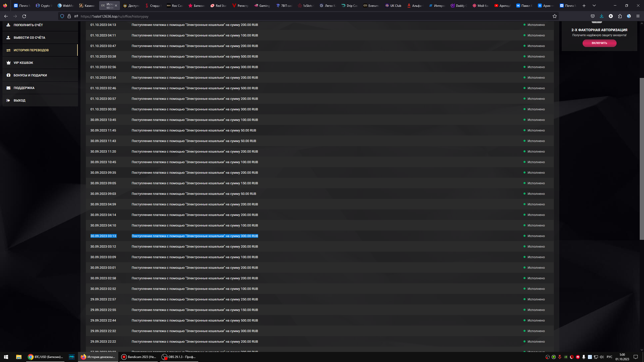This screenshot has width=644, height=362.
Task: Open the site permissions icon in the address bar
Action: tap(76, 16)
